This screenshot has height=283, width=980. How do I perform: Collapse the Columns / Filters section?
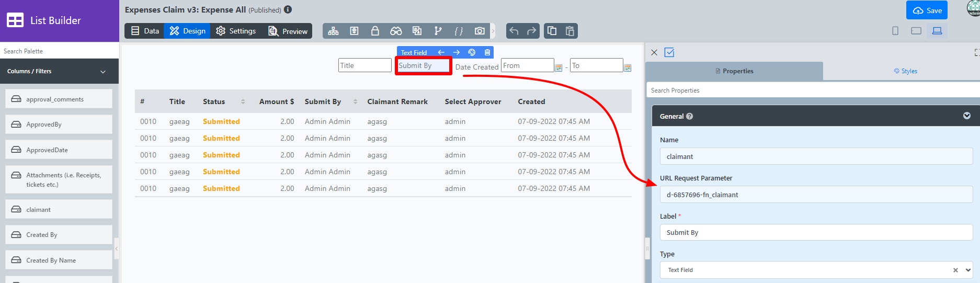103,72
